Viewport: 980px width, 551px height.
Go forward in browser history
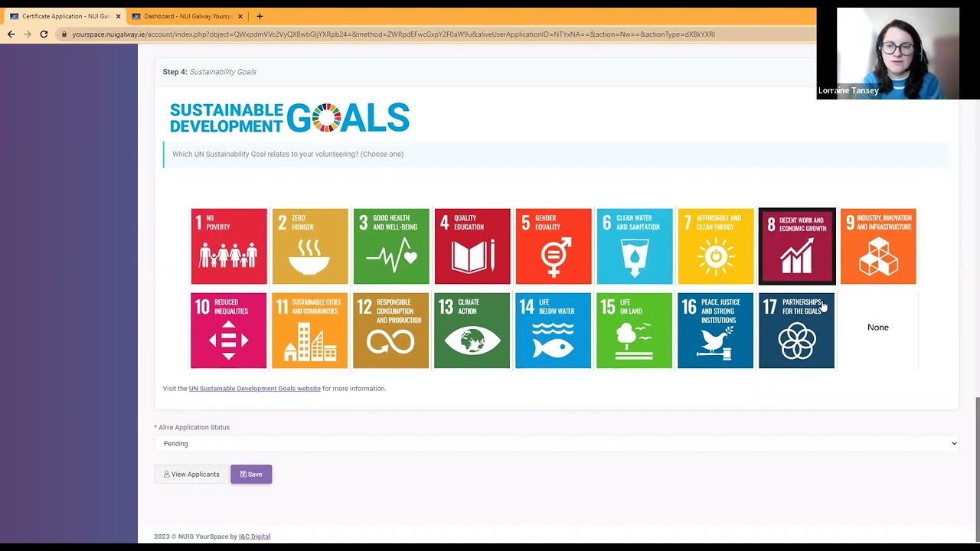click(28, 34)
